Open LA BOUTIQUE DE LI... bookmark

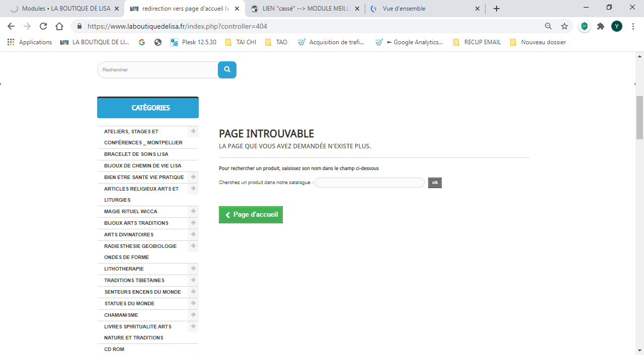coord(95,42)
